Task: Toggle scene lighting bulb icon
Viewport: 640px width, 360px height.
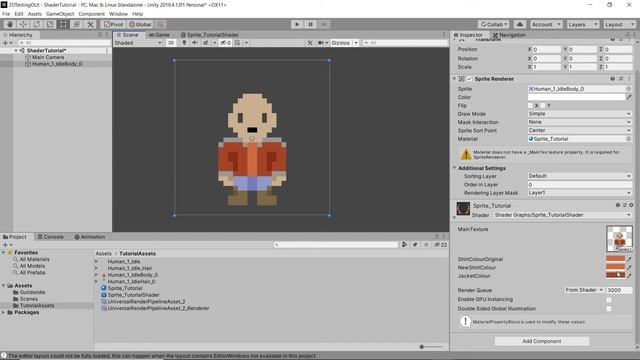Action: click(x=184, y=43)
